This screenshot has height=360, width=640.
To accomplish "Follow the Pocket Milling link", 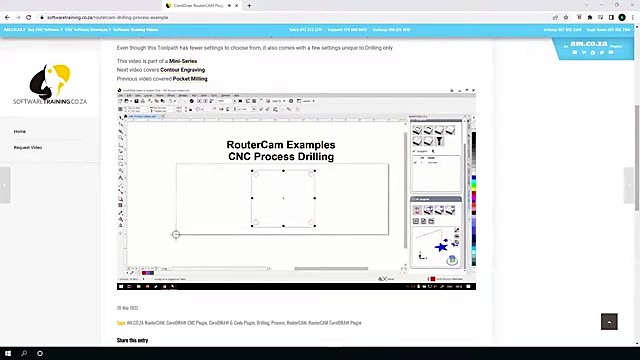I will click(x=190, y=79).
